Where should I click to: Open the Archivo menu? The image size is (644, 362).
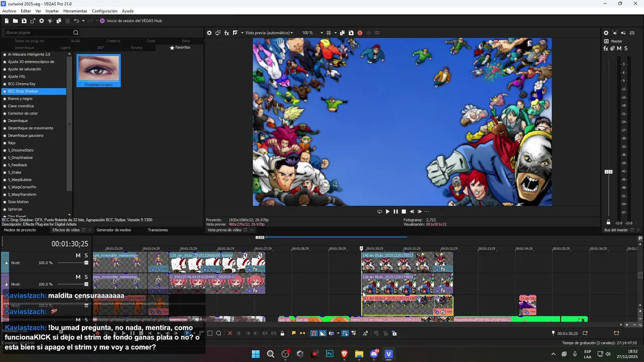(9, 11)
